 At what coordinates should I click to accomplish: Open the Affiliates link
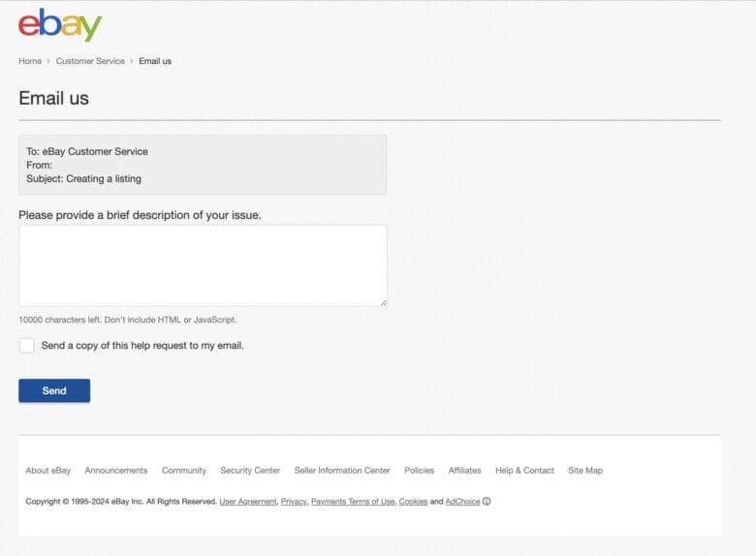pos(465,471)
